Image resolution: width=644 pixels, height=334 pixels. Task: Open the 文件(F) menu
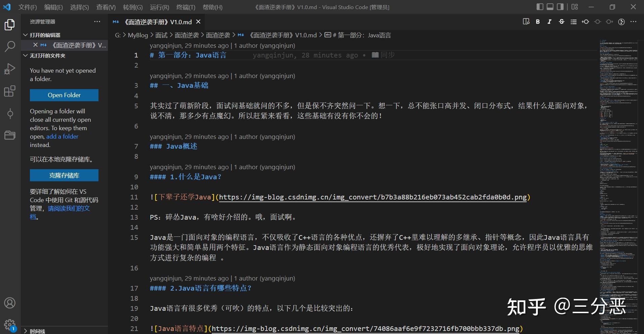click(27, 7)
